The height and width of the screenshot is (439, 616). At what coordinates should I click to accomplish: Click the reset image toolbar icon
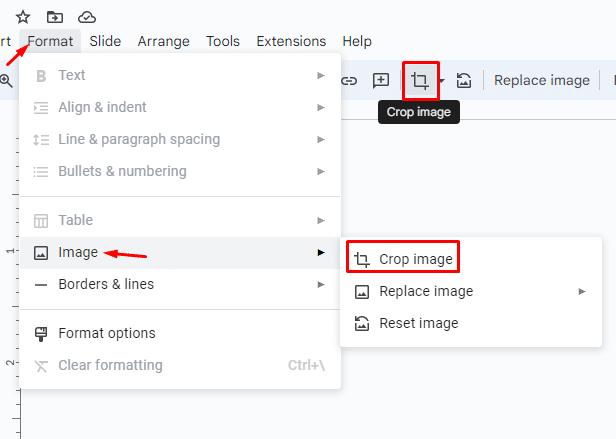click(464, 81)
